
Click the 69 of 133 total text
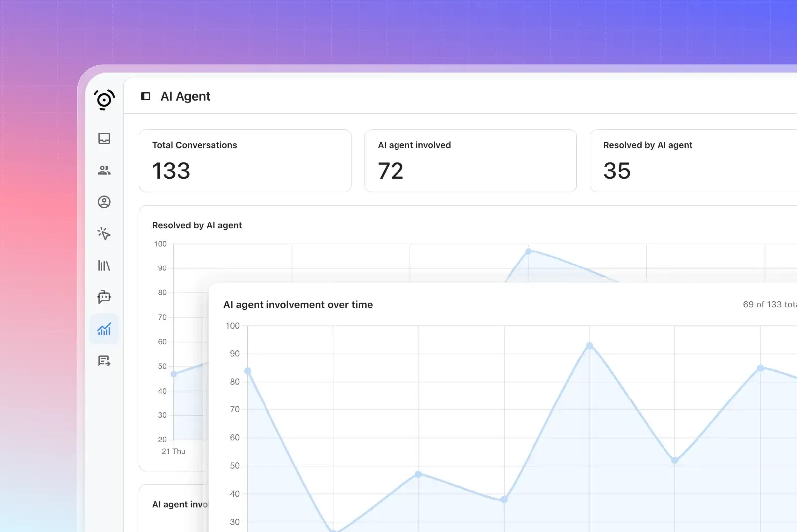click(770, 304)
